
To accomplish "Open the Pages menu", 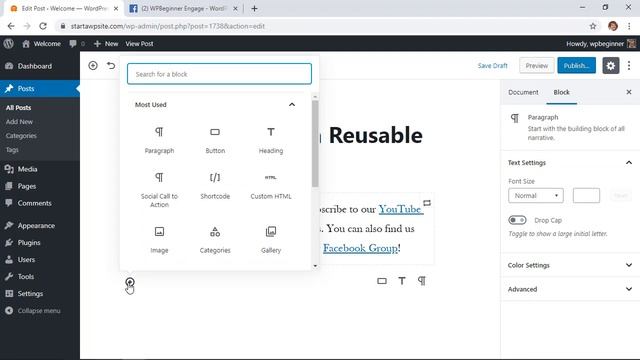I will click(x=27, y=186).
